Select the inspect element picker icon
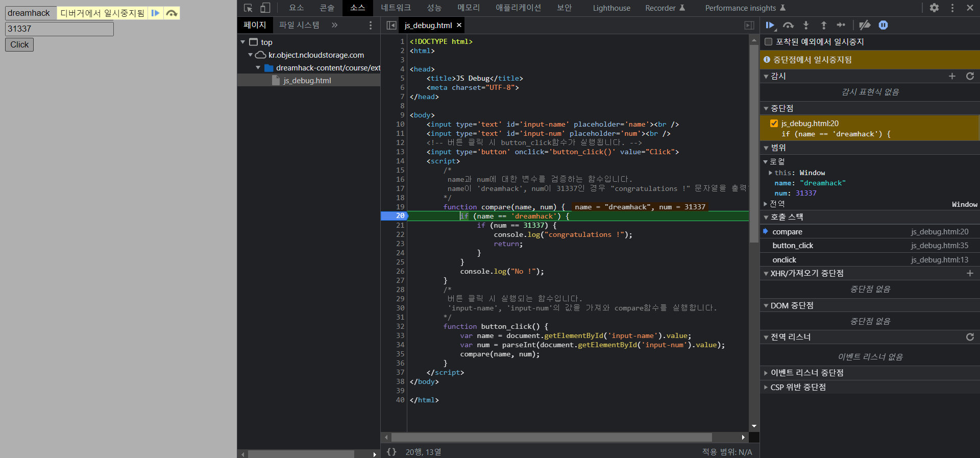This screenshot has width=980, height=458. [248, 8]
